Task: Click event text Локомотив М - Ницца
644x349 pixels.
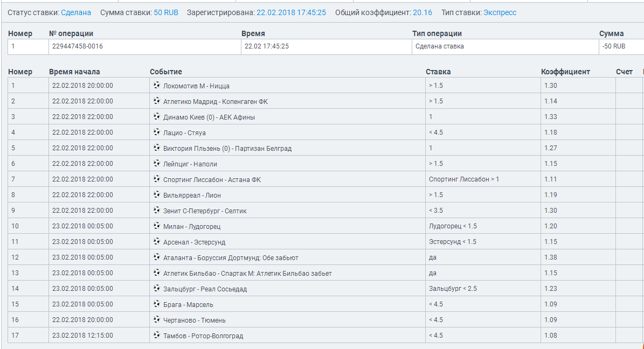Action: tap(196, 86)
